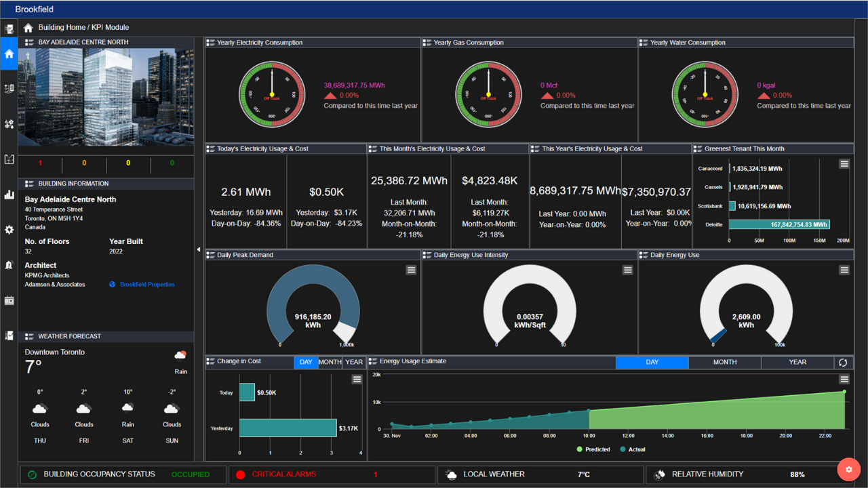Click the SAT rain forecast icon

pos(127,408)
